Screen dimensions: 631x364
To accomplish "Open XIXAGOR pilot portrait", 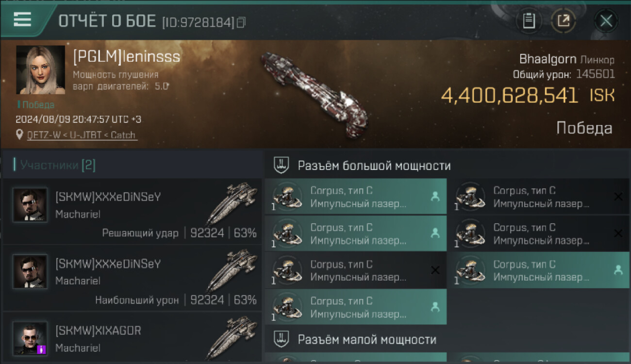I will 30,338.
